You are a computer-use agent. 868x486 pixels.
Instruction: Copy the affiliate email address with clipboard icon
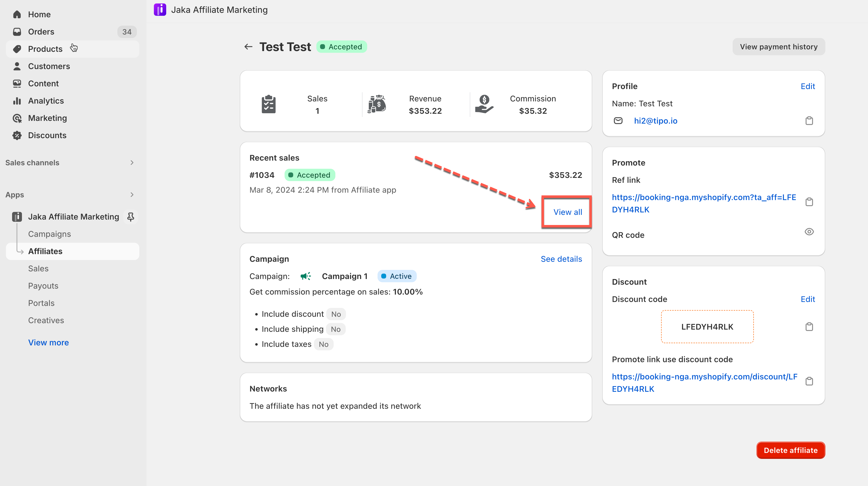[x=809, y=121]
